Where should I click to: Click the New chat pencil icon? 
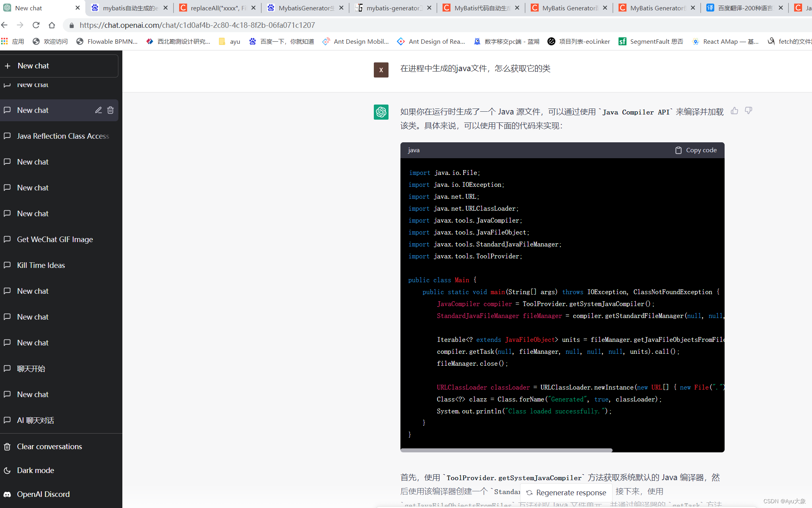coord(99,110)
